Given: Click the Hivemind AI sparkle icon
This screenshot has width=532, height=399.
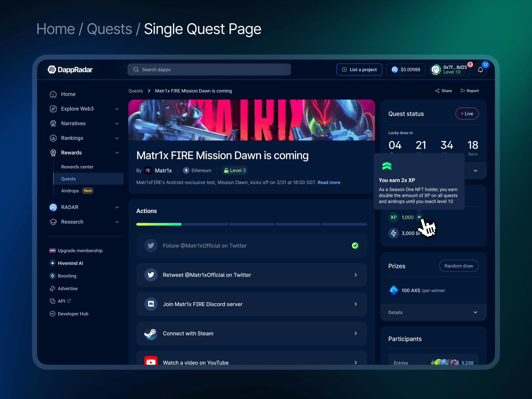Looking at the screenshot, I should click(53, 263).
